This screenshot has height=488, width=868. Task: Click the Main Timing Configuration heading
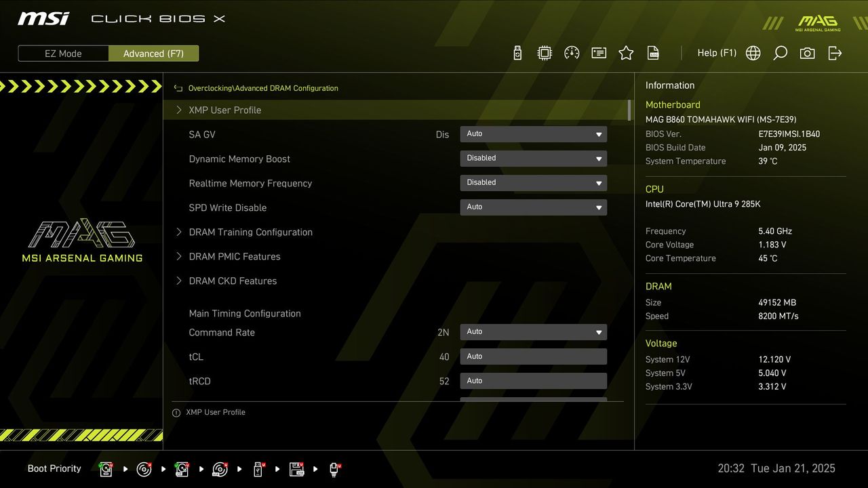tap(245, 313)
